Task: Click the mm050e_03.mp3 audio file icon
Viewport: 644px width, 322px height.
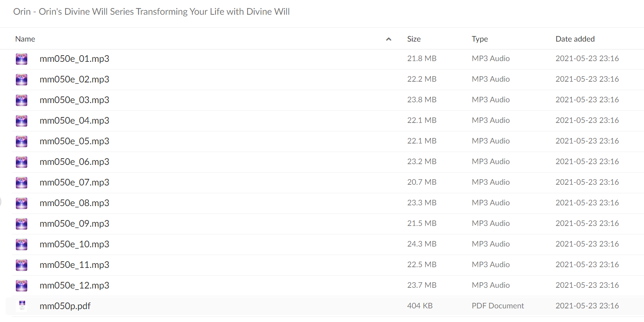Action: [21, 100]
